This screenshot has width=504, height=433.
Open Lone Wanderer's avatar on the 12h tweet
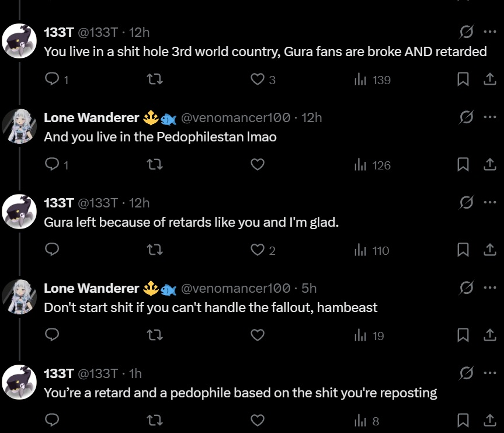(20, 127)
